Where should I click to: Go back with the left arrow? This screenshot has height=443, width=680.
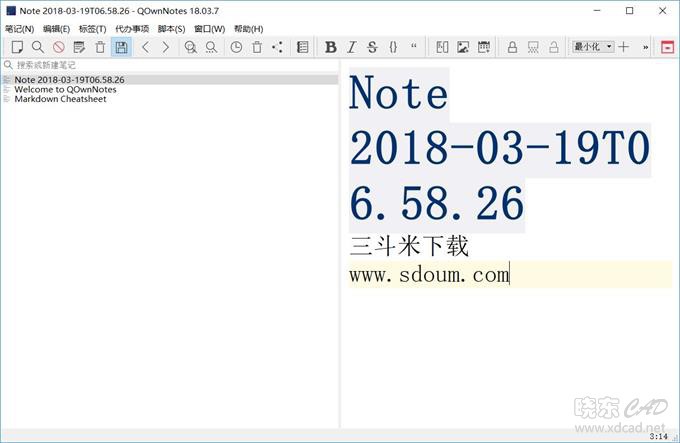point(146,47)
